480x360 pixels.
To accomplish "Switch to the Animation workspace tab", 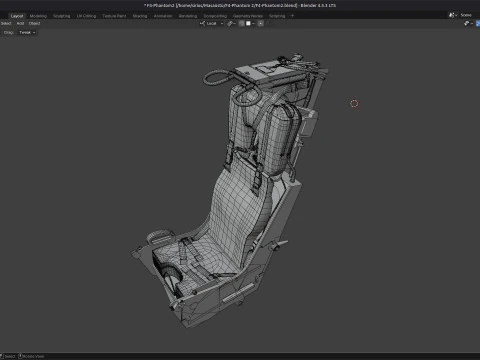I will pyautogui.click(x=163, y=16).
